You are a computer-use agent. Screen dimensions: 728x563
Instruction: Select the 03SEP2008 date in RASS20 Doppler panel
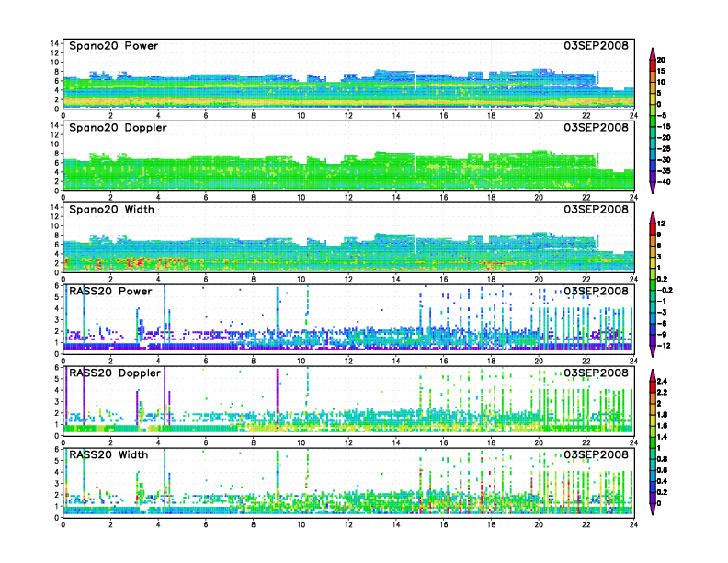click(x=597, y=373)
